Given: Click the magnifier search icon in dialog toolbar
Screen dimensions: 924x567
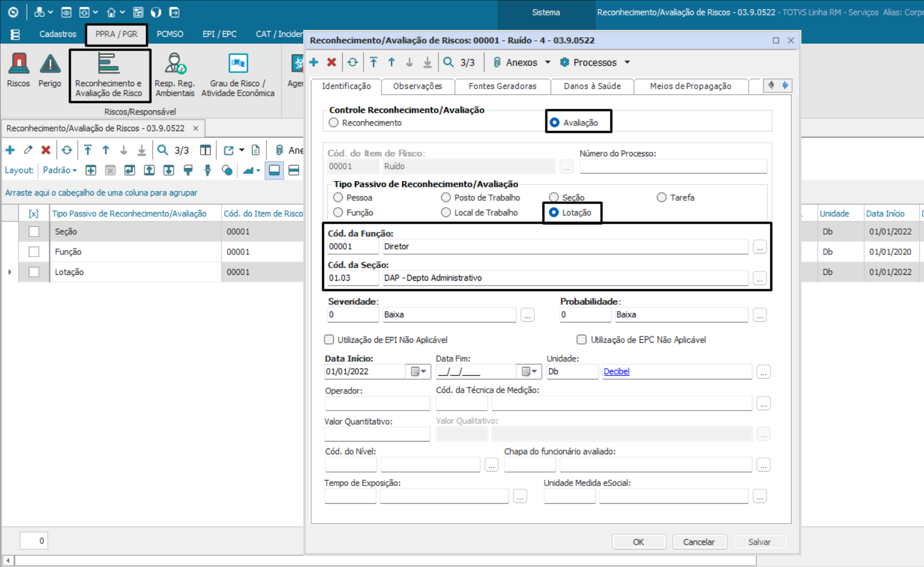Looking at the screenshot, I should click(448, 62).
